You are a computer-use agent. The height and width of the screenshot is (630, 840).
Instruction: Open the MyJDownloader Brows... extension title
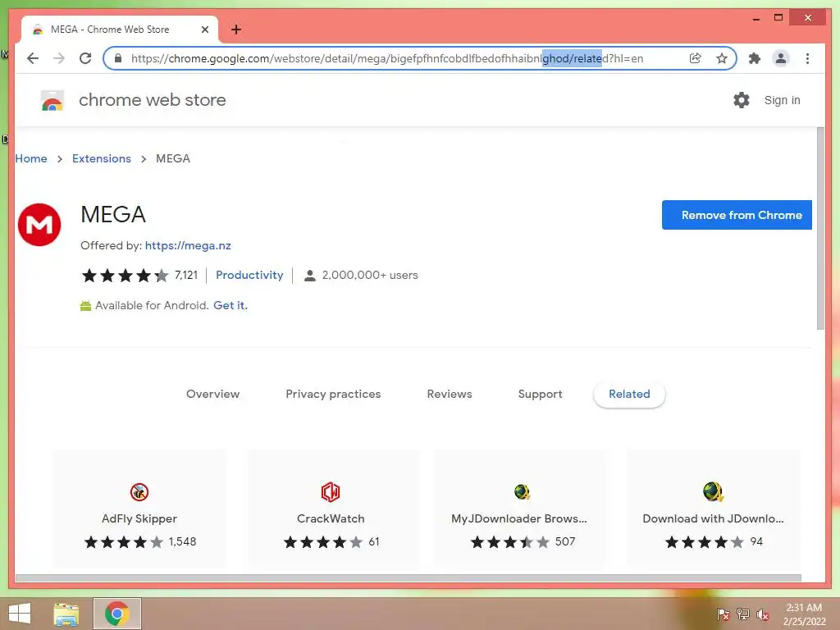pyautogui.click(x=519, y=518)
